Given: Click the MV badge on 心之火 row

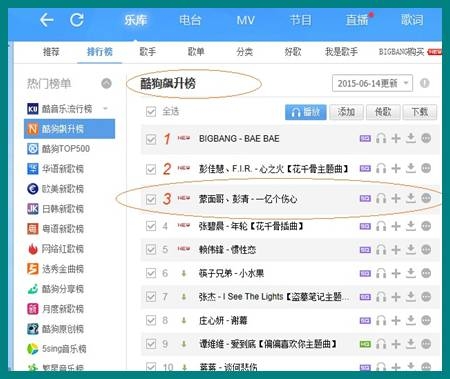Looking at the screenshot, I should (x=365, y=168).
